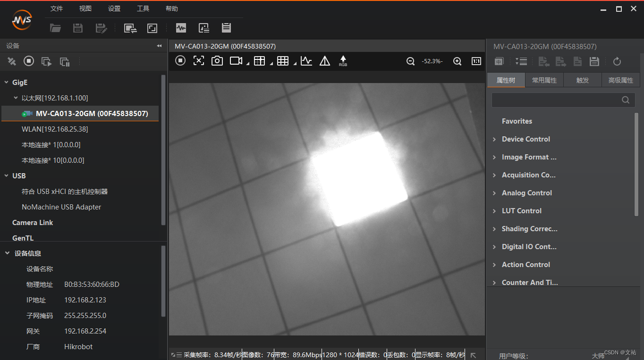Capture a snapshot with the camera icon
Viewport: 644px width, 360px height.
tap(217, 61)
